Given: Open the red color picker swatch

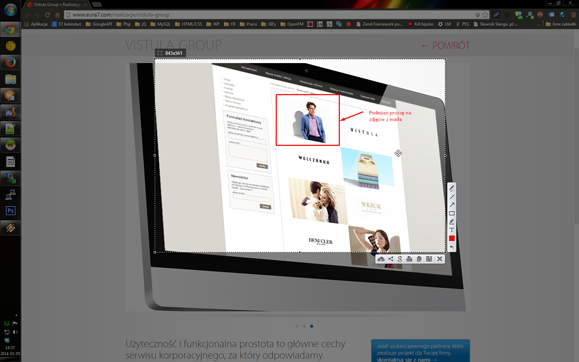Looking at the screenshot, I should point(452,238).
